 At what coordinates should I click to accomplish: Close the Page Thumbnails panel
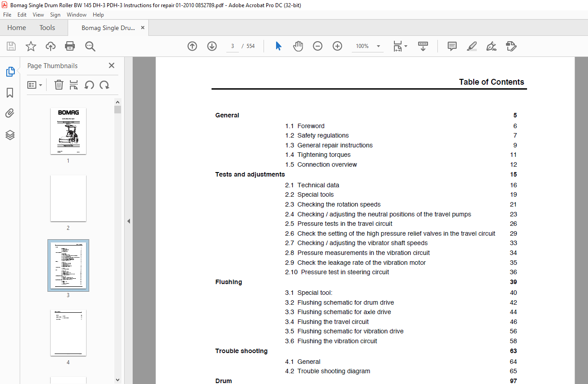coord(112,65)
